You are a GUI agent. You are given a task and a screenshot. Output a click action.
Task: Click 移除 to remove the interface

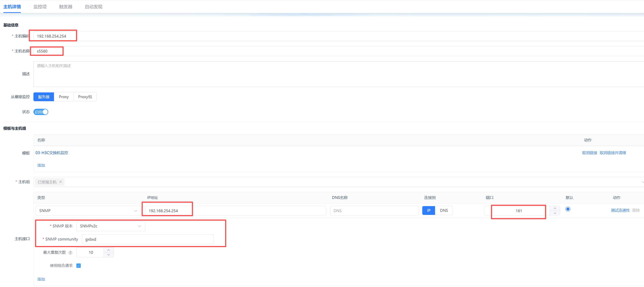click(x=636, y=211)
